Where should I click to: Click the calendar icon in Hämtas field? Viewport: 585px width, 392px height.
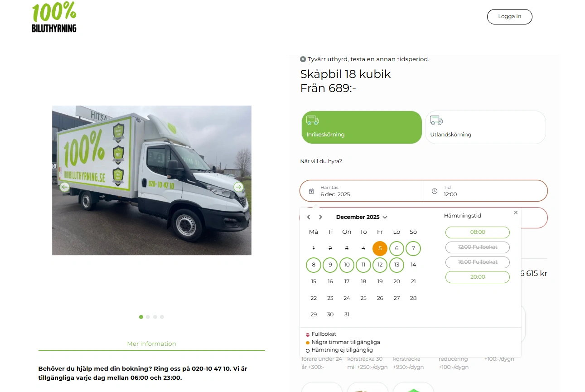click(311, 191)
